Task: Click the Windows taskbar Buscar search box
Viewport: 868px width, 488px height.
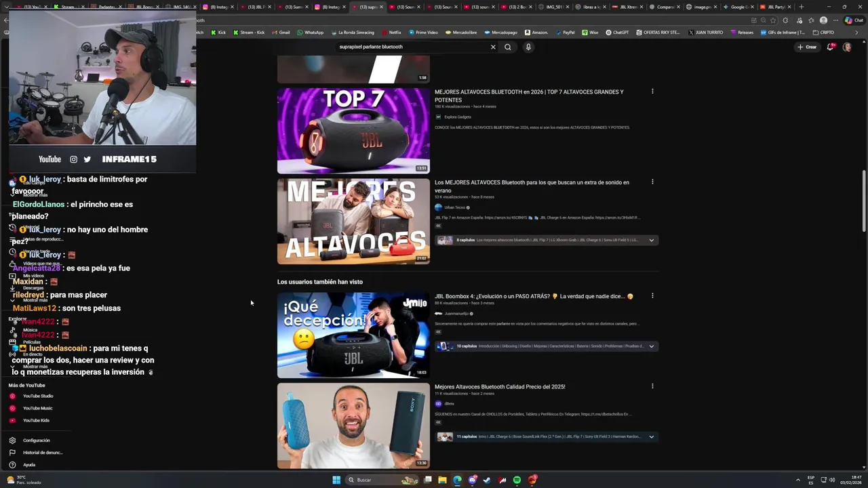Action: point(383,480)
